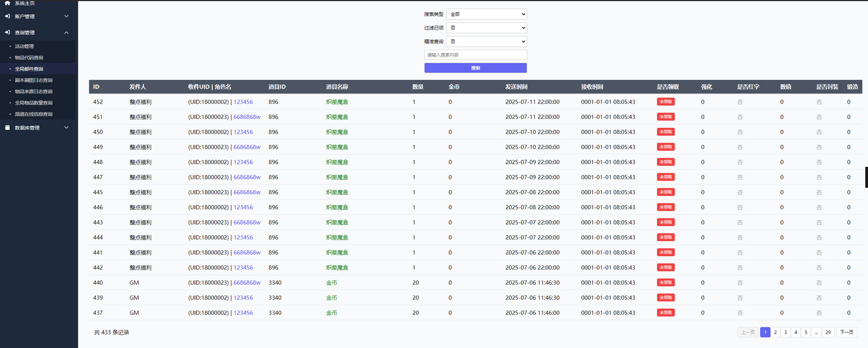The width and height of the screenshot is (868, 348).
Task: Open role link 123456 in row 452
Action: pos(243,102)
